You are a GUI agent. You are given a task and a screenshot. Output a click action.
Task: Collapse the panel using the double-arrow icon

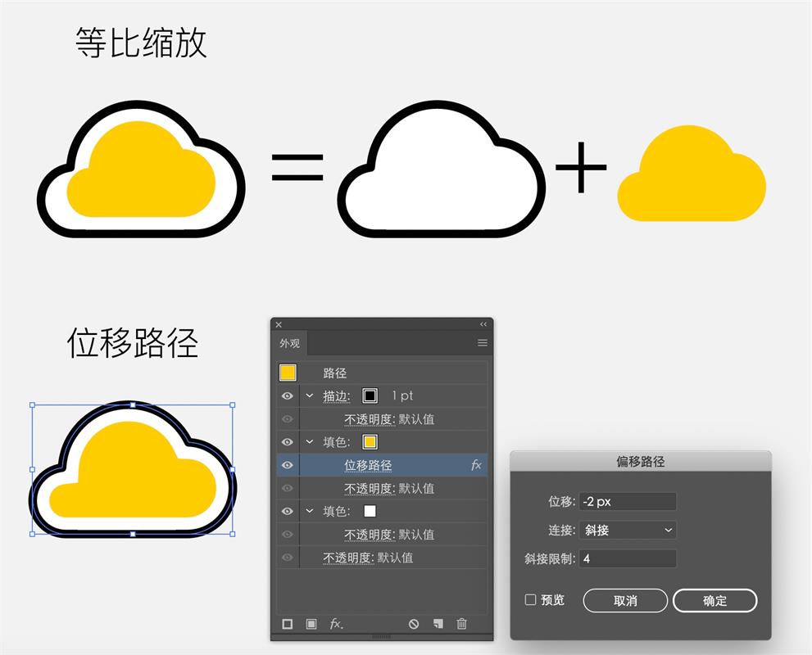click(x=482, y=324)
